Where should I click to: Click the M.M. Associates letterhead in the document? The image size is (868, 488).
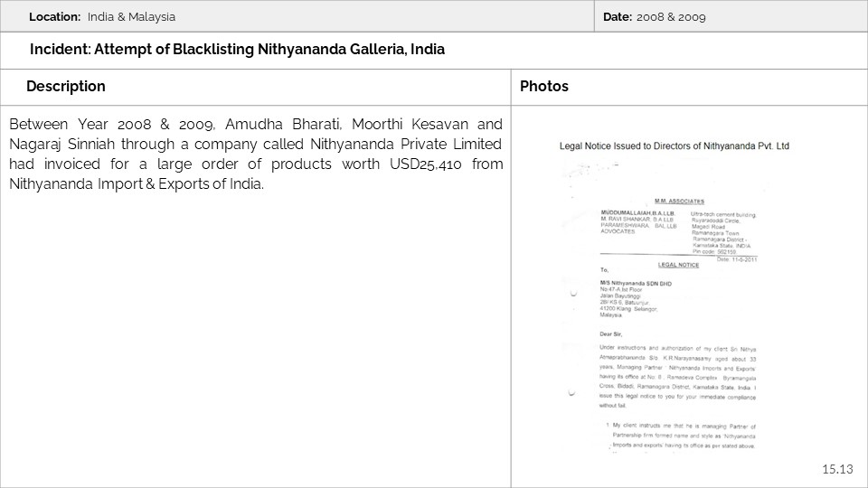(x=678, y=201)
